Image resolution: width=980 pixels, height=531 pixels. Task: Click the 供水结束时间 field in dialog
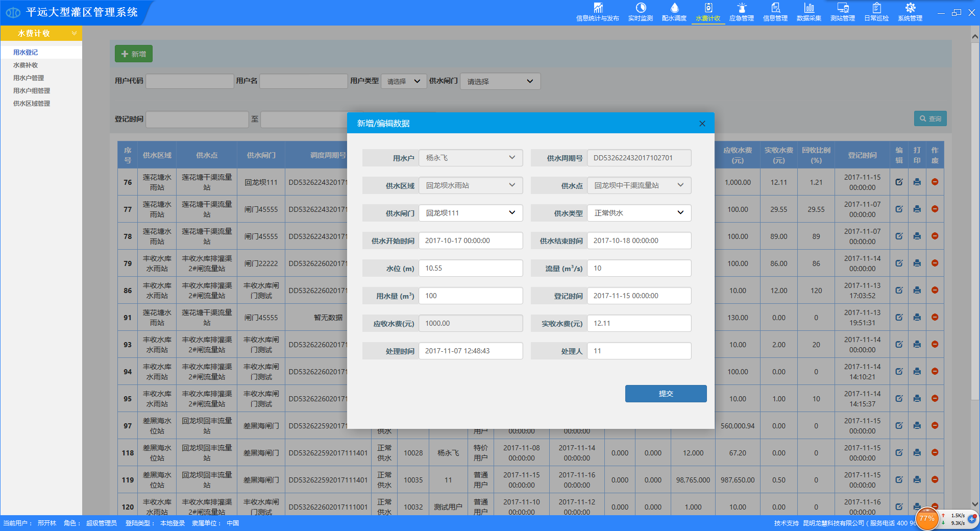pyautogui.click(x=639, y=240)
